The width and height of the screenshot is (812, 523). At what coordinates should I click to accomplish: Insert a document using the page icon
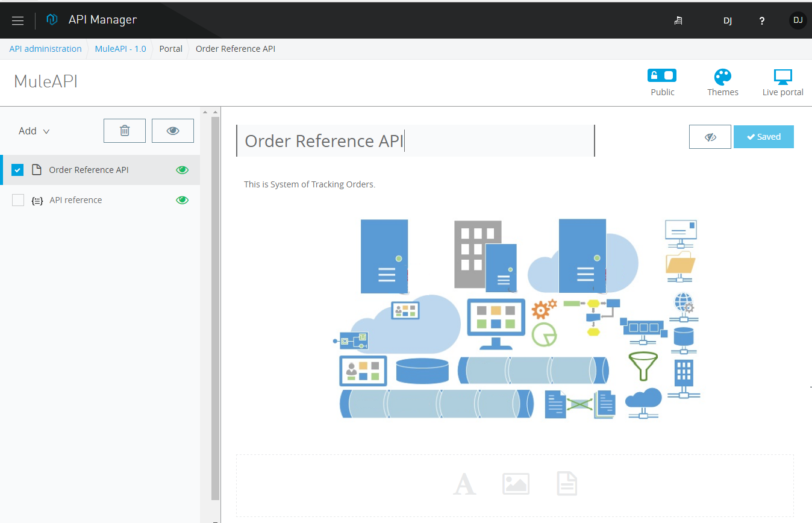tap(566, 483)
